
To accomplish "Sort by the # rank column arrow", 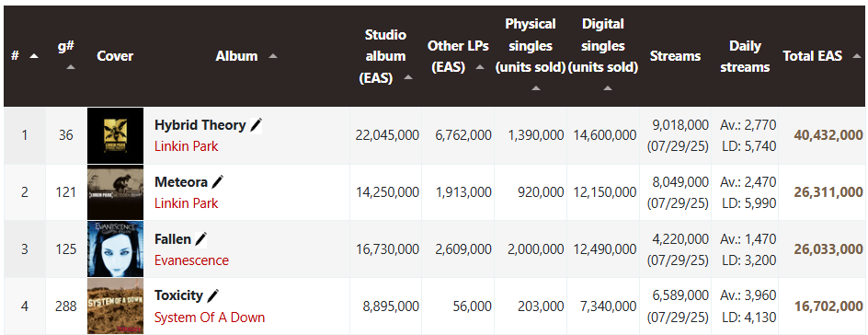I will pyautogui.click(x=34, y=56).
